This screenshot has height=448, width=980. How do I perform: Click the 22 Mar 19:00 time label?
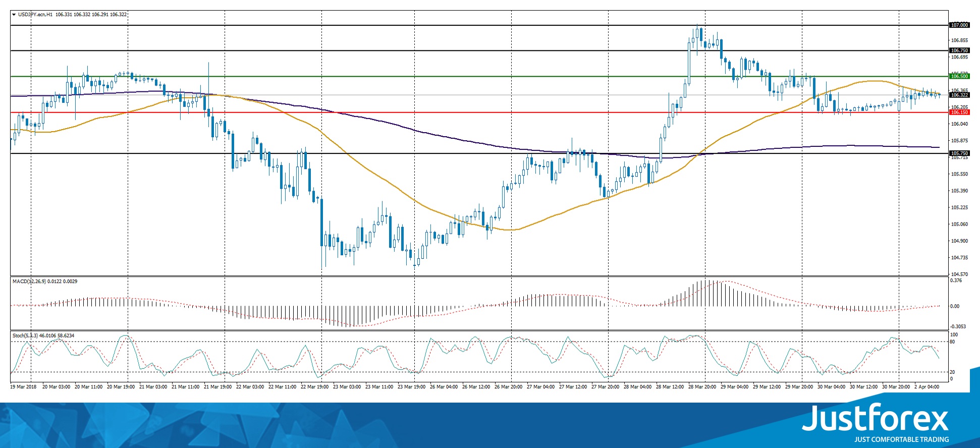coord(314,387)
